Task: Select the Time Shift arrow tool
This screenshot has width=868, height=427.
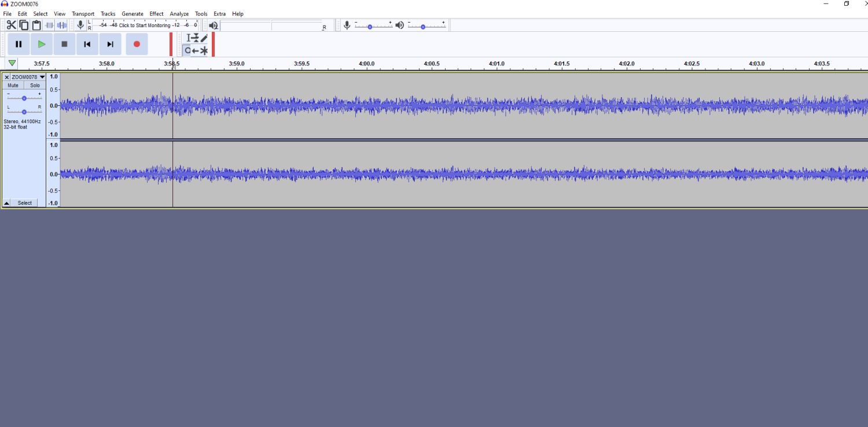Action: tap(196, 50)
